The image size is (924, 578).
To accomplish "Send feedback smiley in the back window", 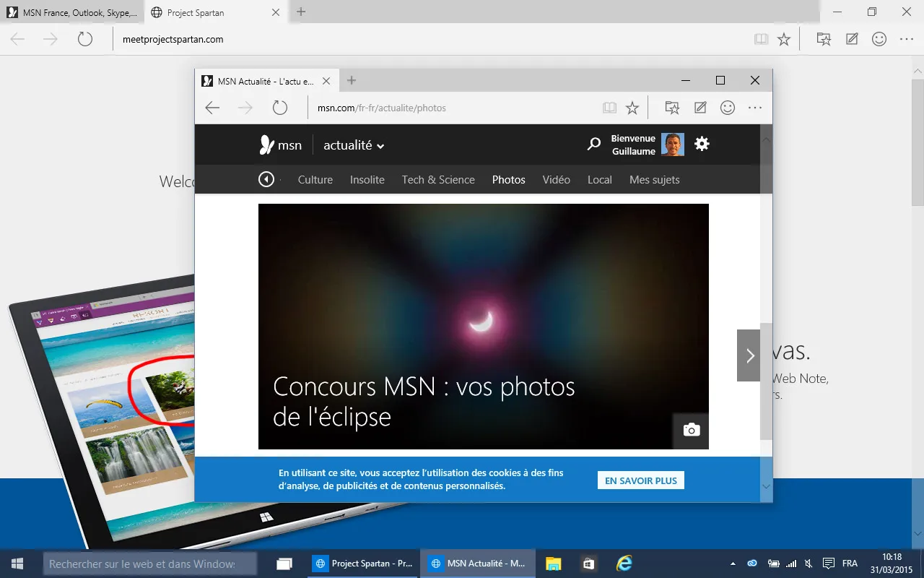I will point(879,39).
